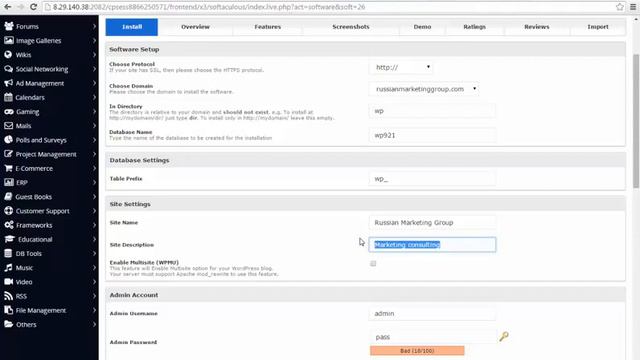Click the Table Prefix field
The image size is (640, 360).
coord(432,179)
